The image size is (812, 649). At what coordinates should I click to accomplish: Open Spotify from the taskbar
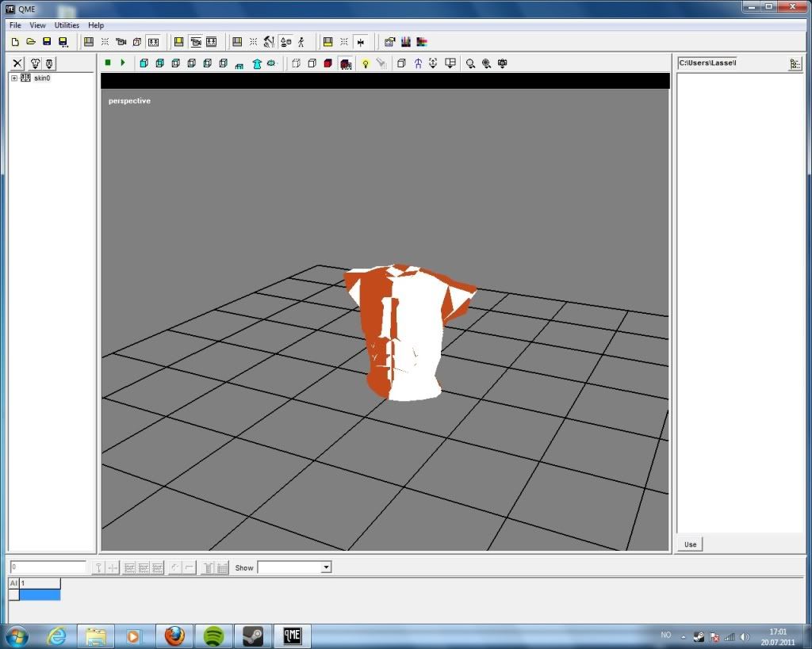(x=213, y=636)
